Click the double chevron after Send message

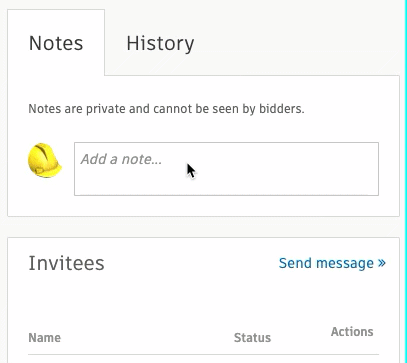(382, 263)
